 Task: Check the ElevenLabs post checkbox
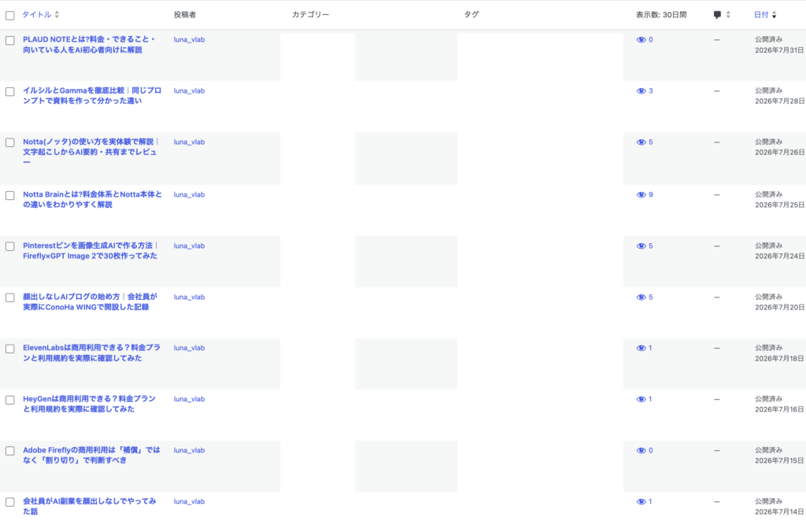(x=9, y=349)
